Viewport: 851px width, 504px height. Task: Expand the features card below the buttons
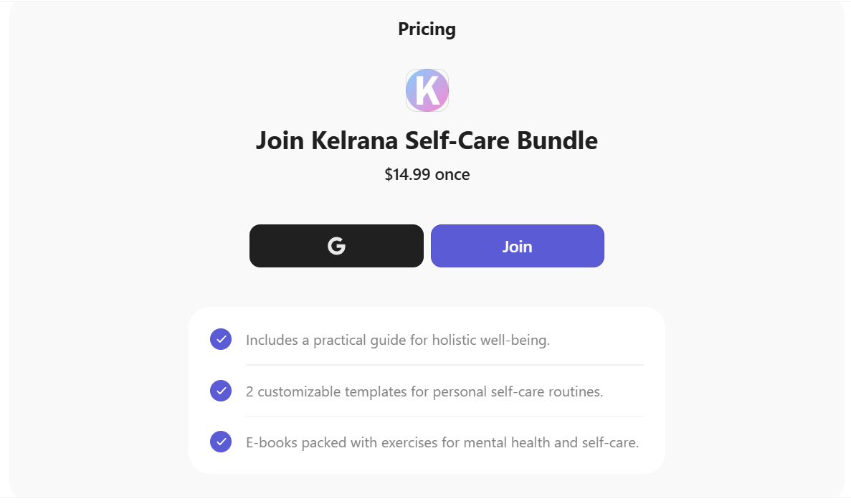coord(427,389)
